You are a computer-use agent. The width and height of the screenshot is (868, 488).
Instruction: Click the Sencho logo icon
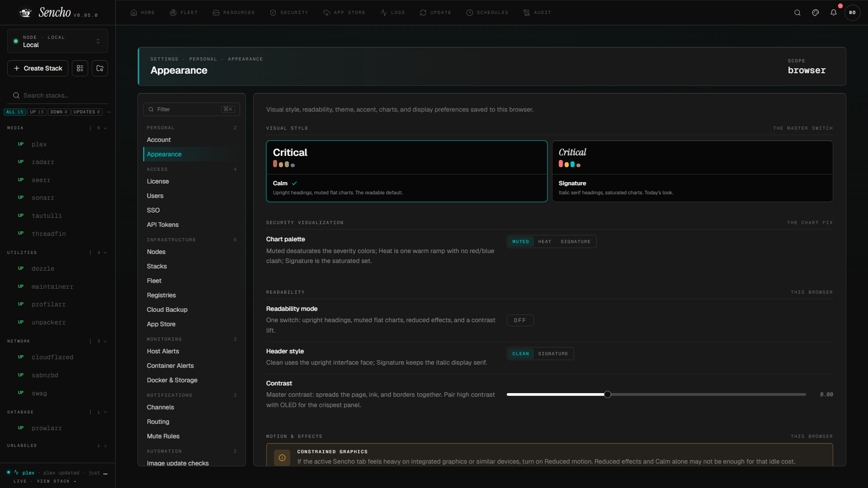point(25,13)
